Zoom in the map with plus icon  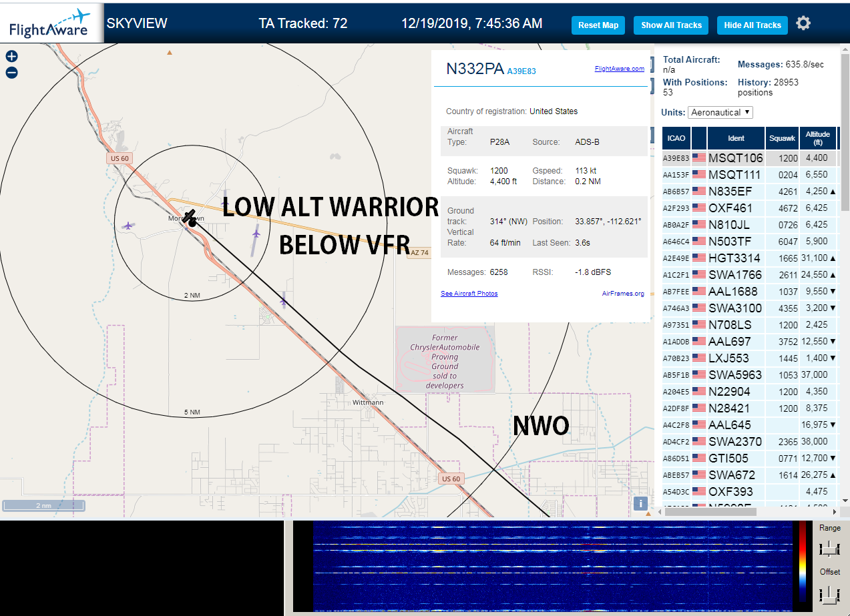coord(11,56)
